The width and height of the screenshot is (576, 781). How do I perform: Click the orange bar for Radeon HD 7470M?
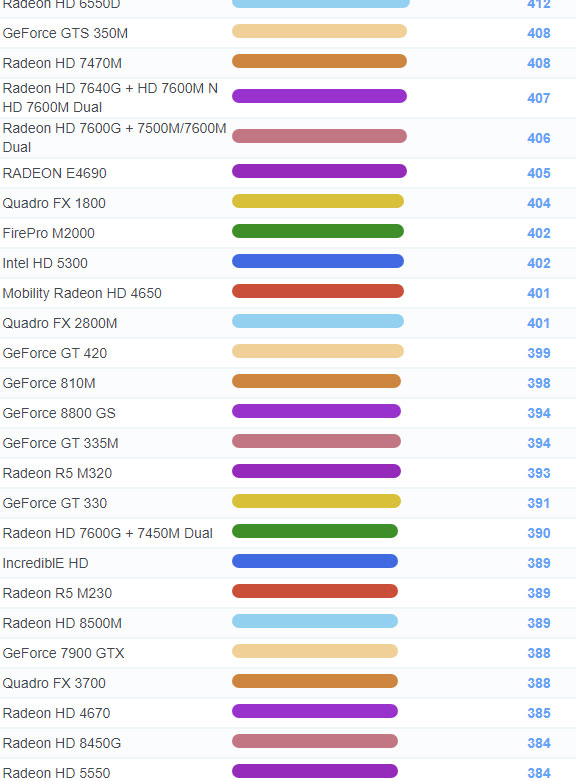(x=319, y=61)
